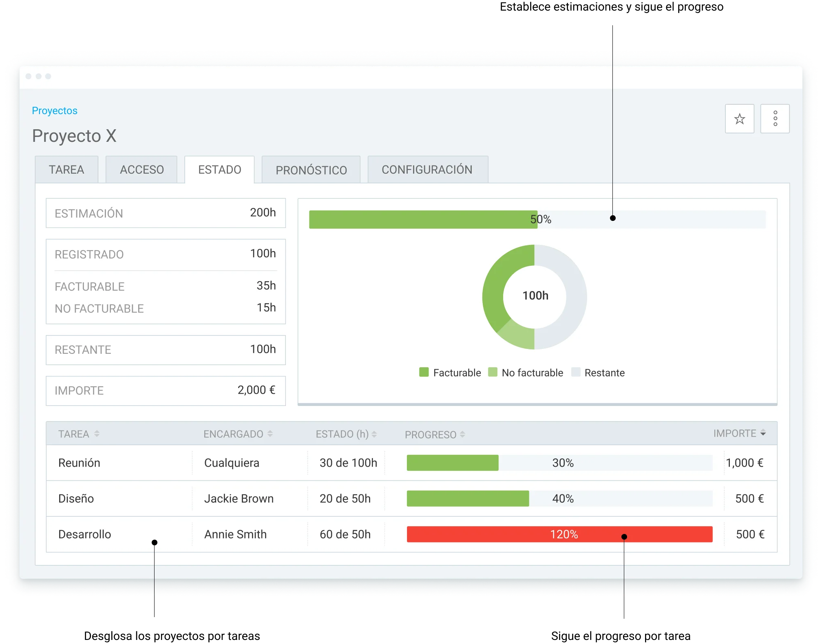Sort table by PROGRESO column arrows
Viewport: 822px width, 644px height.
(462, 434)
